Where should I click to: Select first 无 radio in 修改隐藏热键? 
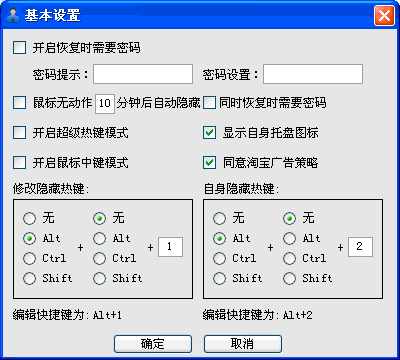pos(29,218)
